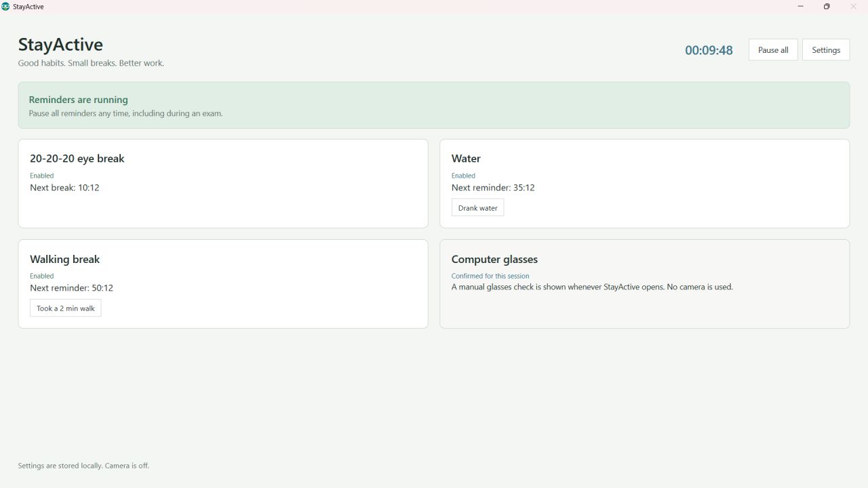The image size is (868, 488).
Task: Click the 00:09:48 session timer
Action: [709, 50]
